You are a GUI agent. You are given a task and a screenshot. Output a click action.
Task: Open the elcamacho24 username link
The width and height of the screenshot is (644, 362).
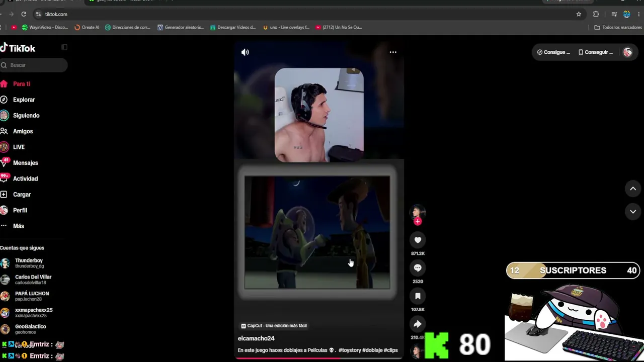coord(256,338)
